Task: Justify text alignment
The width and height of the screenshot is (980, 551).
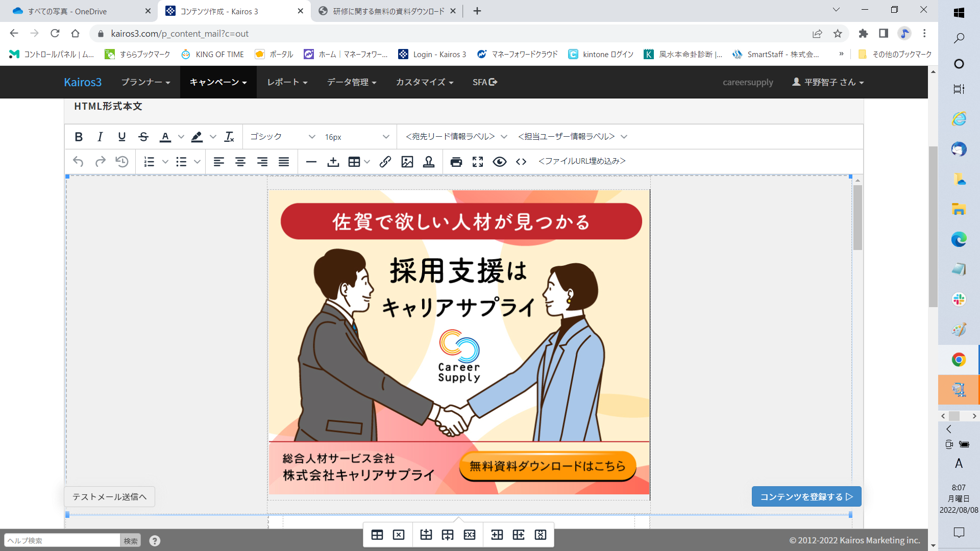Action: coord(284,162)
